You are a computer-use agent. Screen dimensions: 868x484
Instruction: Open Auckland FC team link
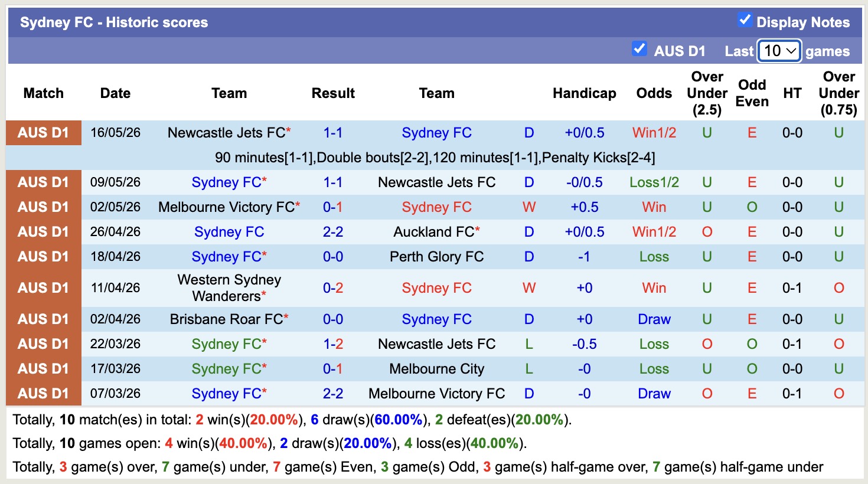click(434, 232)
